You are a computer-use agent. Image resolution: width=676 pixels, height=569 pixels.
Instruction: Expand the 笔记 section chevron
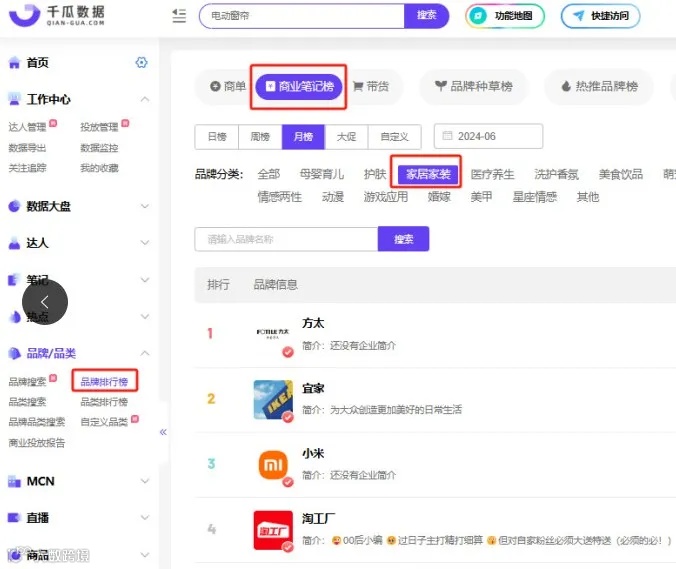tap(145, 280)
